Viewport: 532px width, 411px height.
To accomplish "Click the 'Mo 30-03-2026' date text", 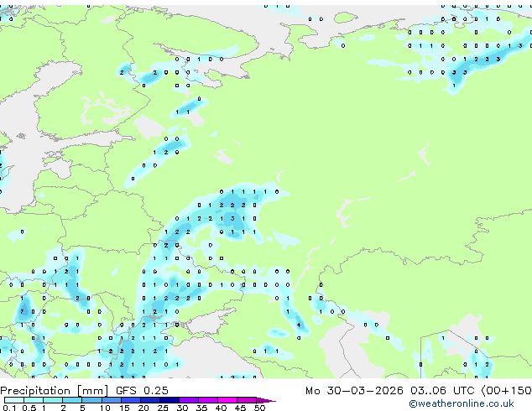I will coord(354,391).
